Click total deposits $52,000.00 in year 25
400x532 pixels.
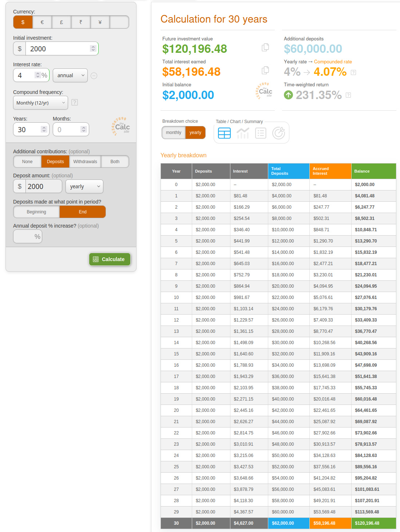(x=283, y=467)
